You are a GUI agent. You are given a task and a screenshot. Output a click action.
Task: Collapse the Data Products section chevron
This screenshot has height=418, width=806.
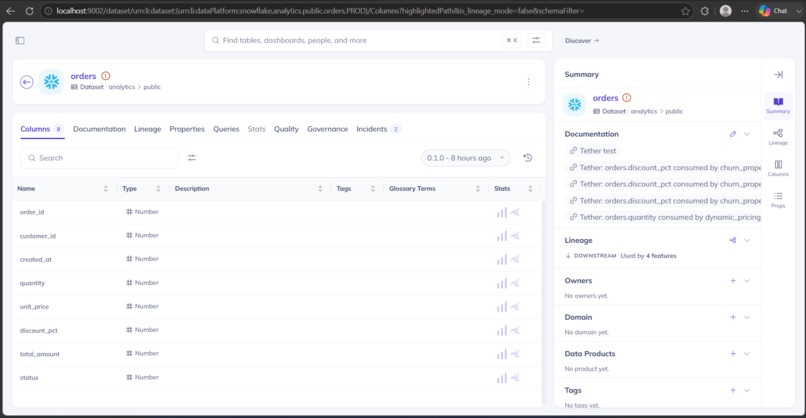tap(747, 354)
